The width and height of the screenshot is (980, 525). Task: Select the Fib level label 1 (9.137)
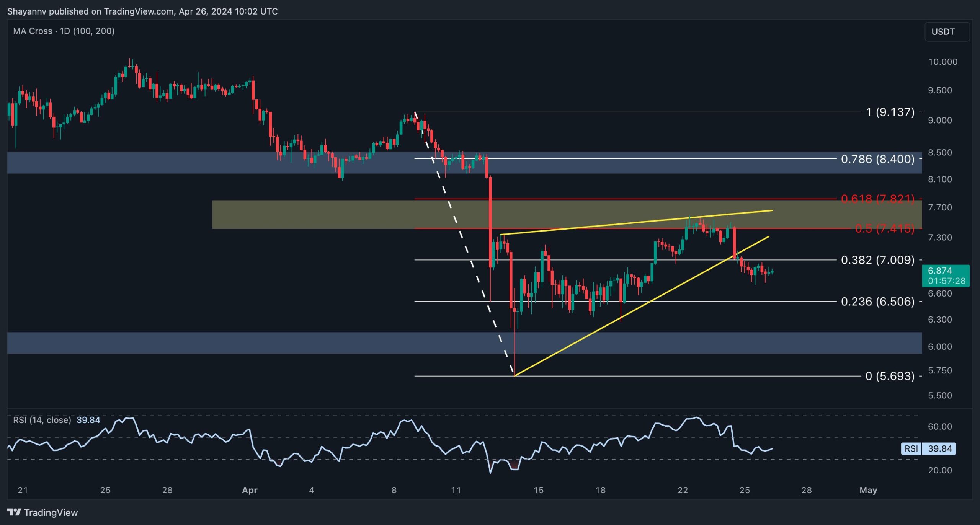point(890,112)
